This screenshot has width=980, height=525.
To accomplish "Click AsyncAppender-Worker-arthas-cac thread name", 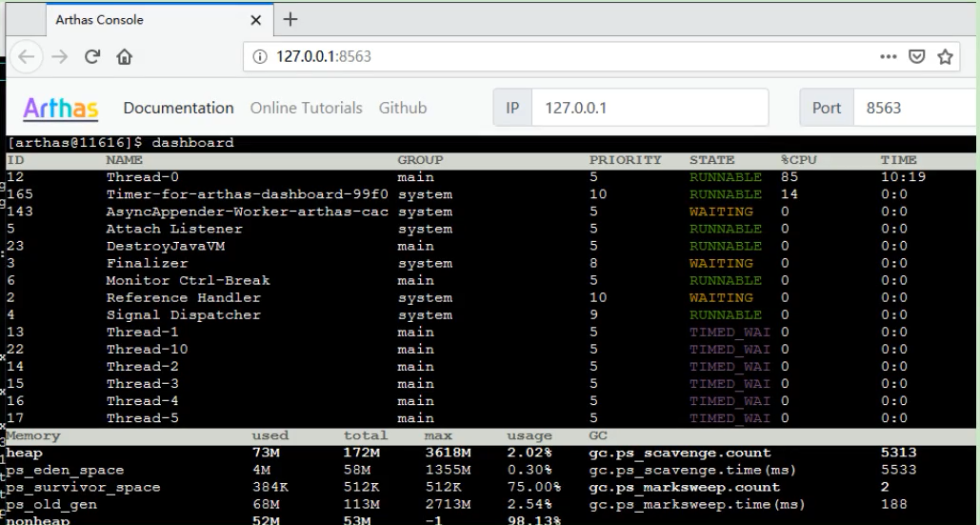I will [x=248, y=212].
